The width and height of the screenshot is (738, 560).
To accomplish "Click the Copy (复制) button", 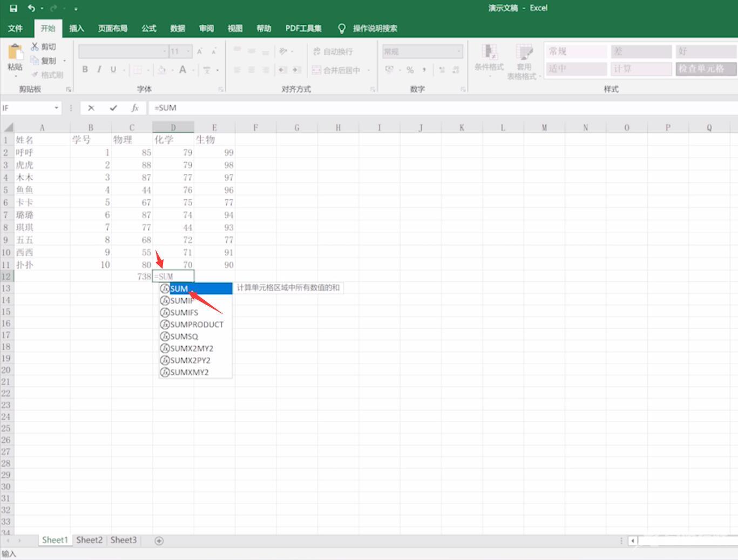I will pyautogui.click(x=43, y=60).
